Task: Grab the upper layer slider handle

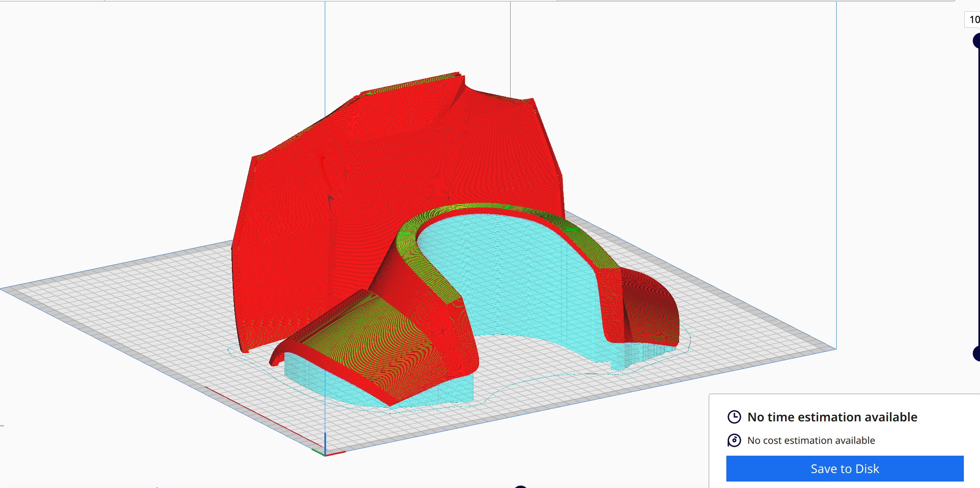Action: 977,41
